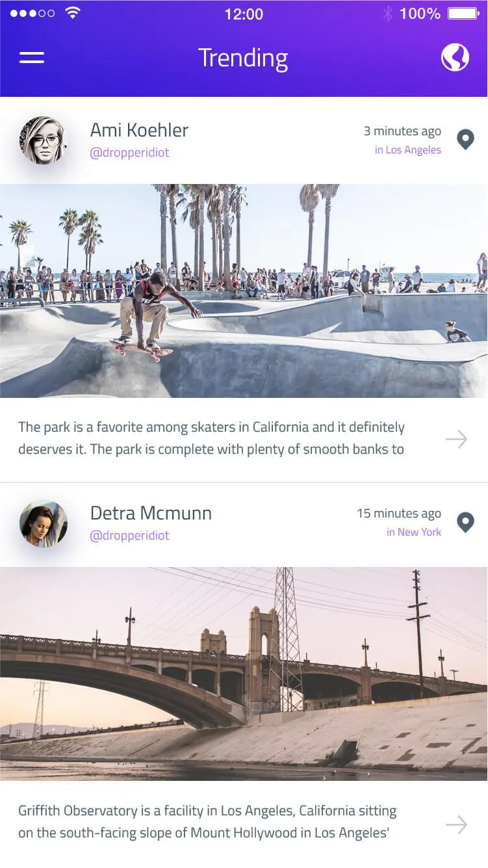Image resolution: width=488 pixels, height=868 pixels.
Task: Open Ami Koehler's profile name
Action: click(139, 130)
